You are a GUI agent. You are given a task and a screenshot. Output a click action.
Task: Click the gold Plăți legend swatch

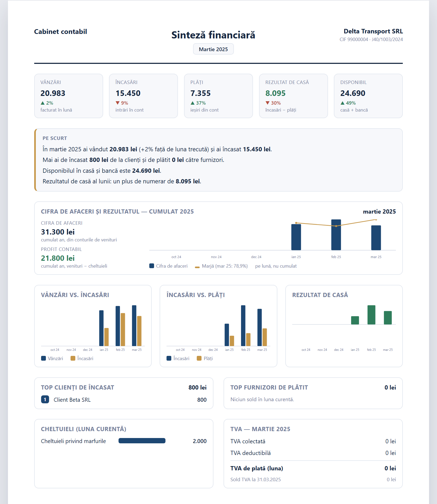click(x=199, y=358)
